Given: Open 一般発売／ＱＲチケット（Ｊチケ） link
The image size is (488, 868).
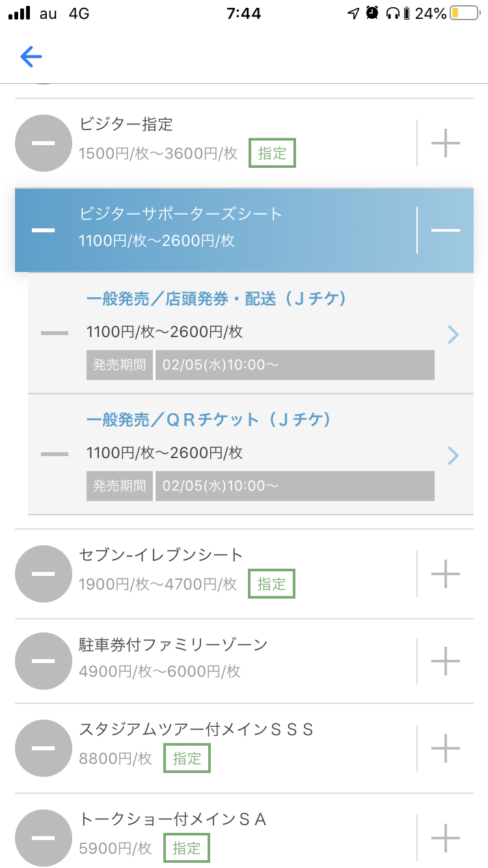Looking at the screenshot, I should click(209, 420).
